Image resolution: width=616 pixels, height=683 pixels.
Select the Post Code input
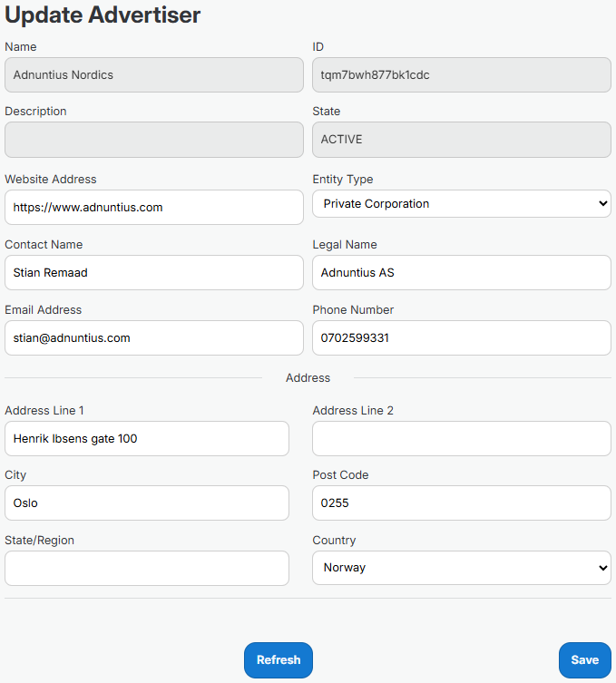pyautogui.click(x=461, y=503)
